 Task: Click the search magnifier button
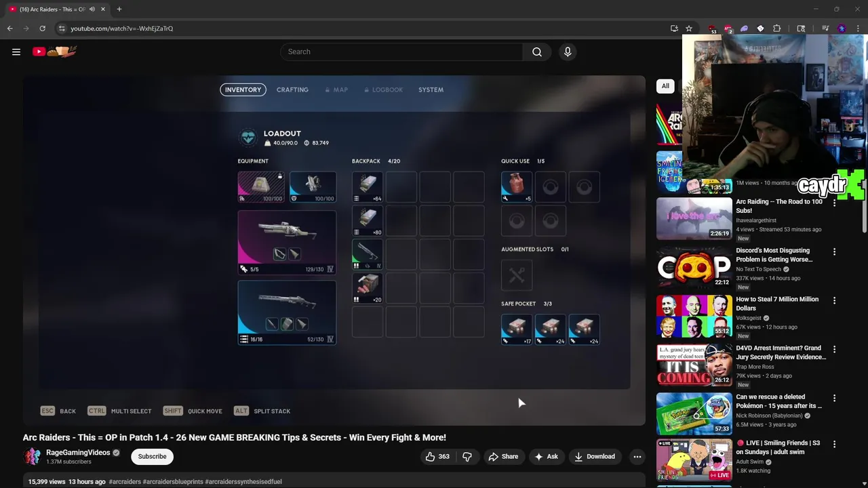coord(536,52)
